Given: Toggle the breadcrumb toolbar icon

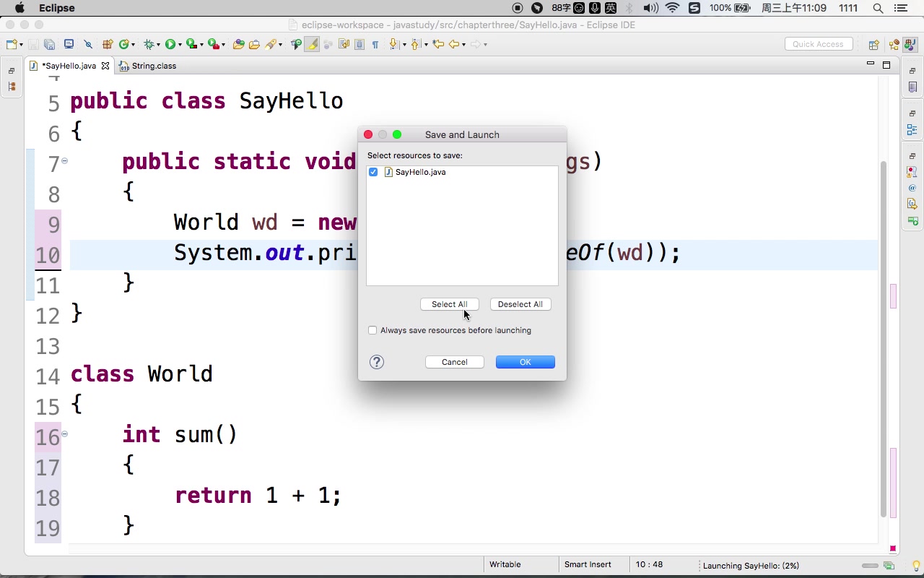Looking at the screenshot, I should click(x=296, y=44).
